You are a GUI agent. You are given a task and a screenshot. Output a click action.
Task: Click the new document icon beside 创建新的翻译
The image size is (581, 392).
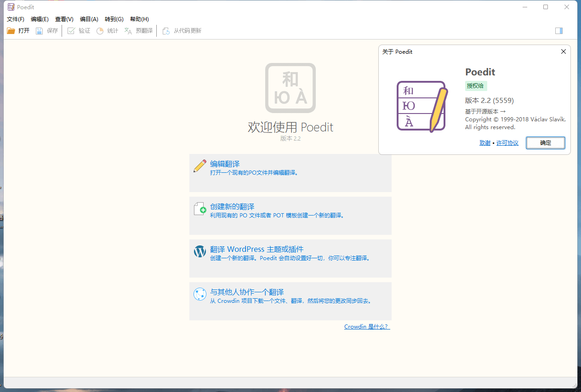click(x=199, y=209)
